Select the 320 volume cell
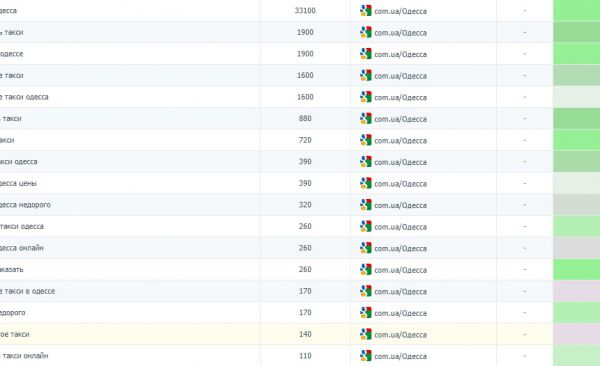 [305, 205]
